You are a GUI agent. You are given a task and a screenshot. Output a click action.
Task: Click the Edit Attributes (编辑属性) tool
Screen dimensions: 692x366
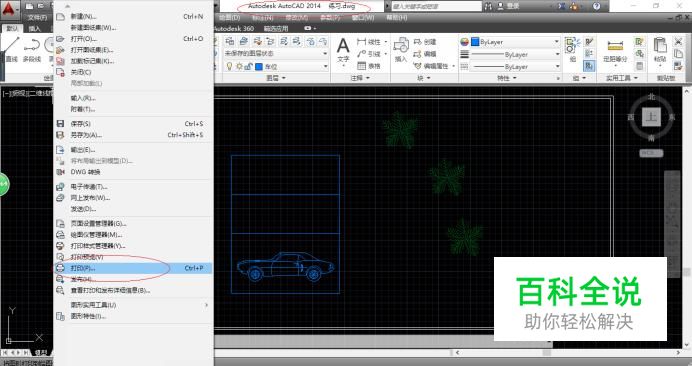(432, 66)
